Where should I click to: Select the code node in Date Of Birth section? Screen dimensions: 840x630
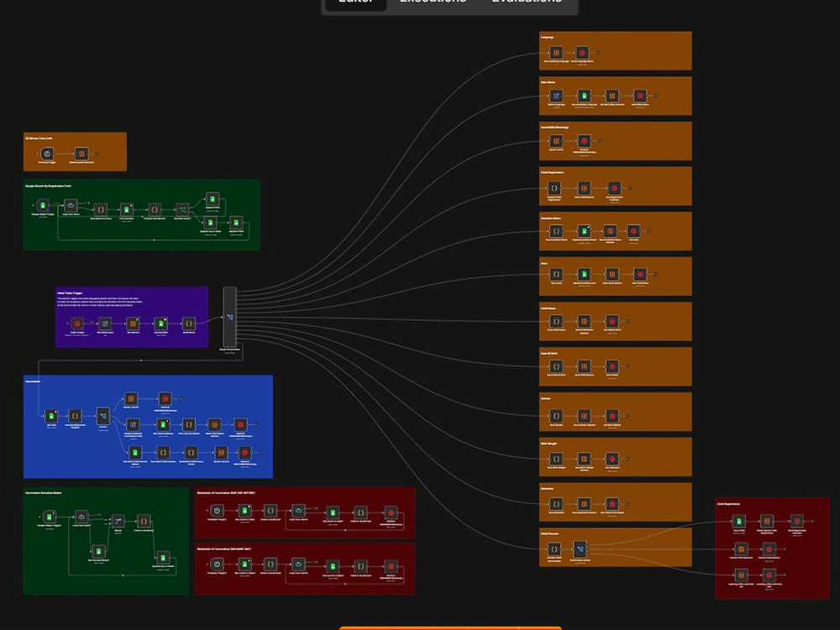556,366
